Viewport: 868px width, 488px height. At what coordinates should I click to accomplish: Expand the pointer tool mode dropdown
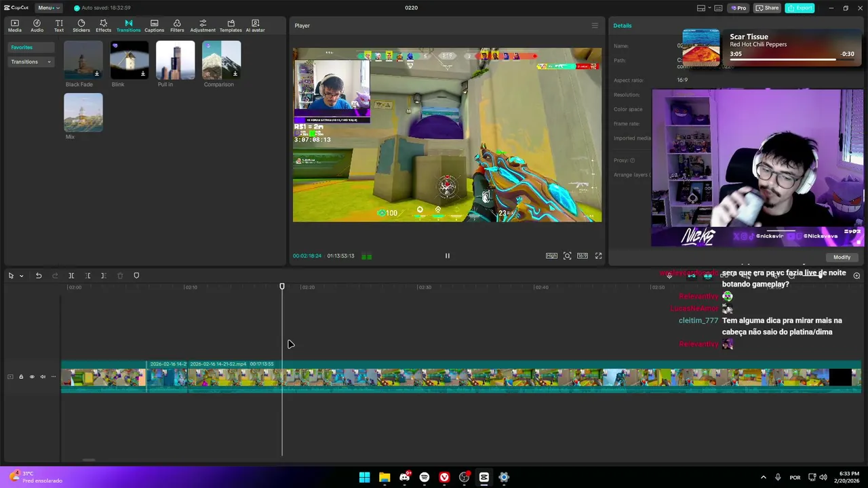coord(21,276)
